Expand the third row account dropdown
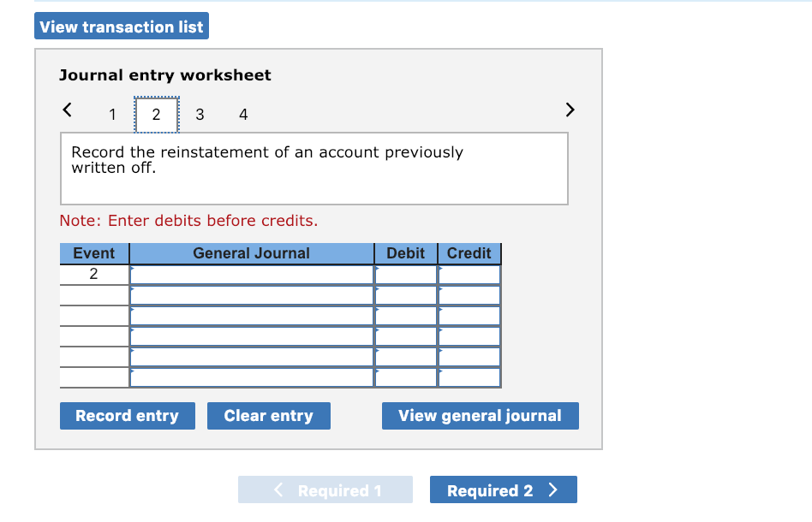The height and width of the screenshot is (522, 812). [x=251, y=315]
